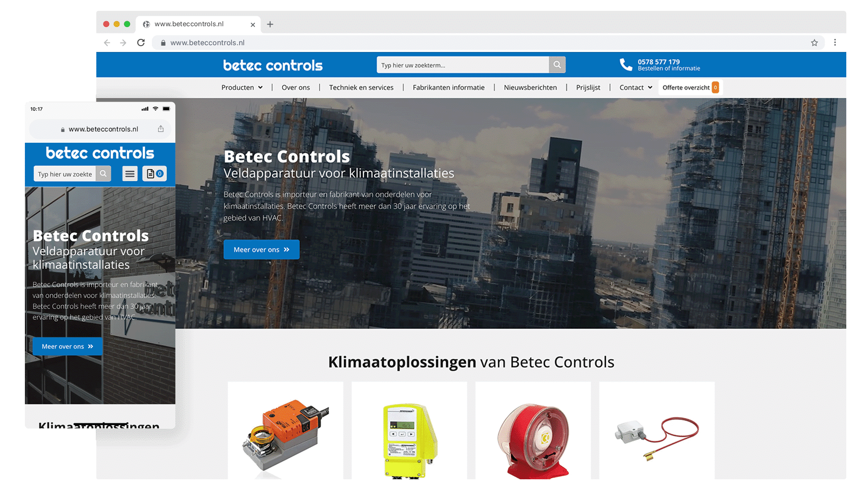The height and width of the screenshot is (496, 868).
Task: Open the Prijslijst page
Action: [588, 88]
